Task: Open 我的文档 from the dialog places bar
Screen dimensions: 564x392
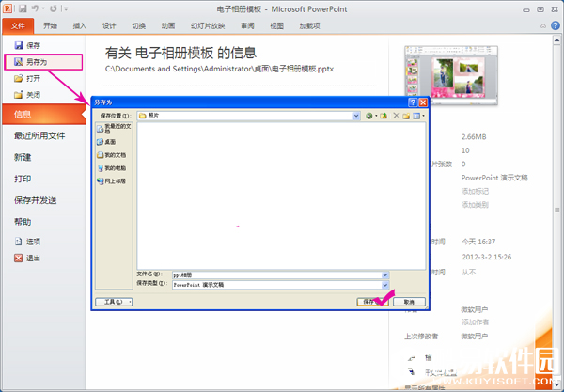Action: (111, 154)
